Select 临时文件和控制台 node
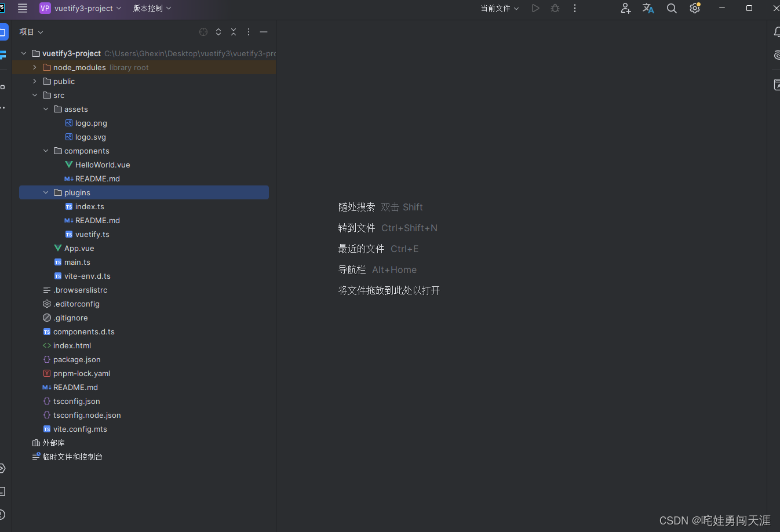The image size is (780, 532). (x=72, y=457)
